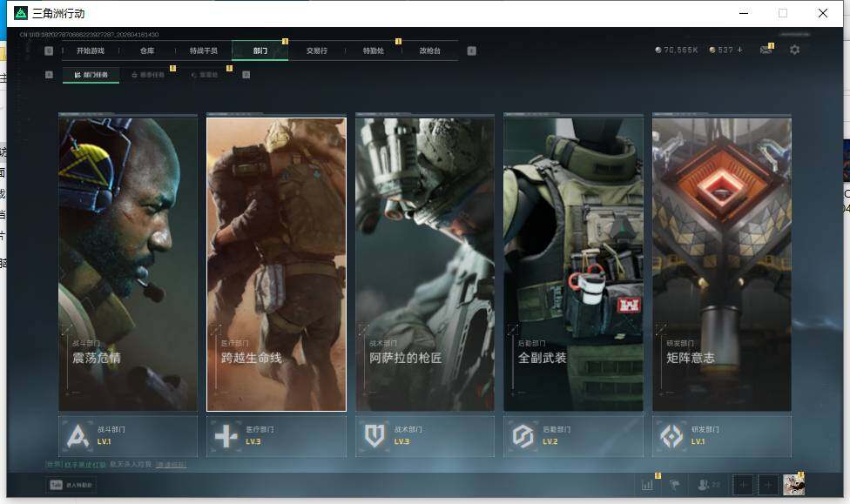Select the 震荡危情 mission card
The height and width of the screenshot is (504, 850).
(x=128, y=263)
